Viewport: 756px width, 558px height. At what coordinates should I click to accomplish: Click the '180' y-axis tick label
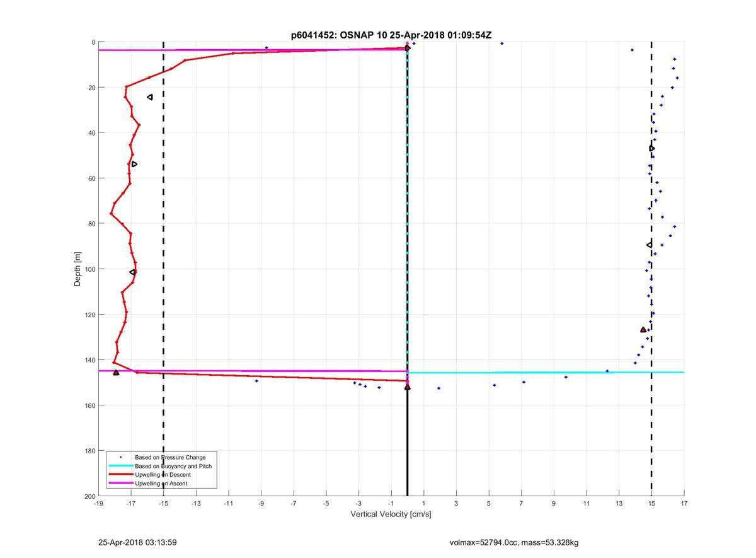click(89, 451)
